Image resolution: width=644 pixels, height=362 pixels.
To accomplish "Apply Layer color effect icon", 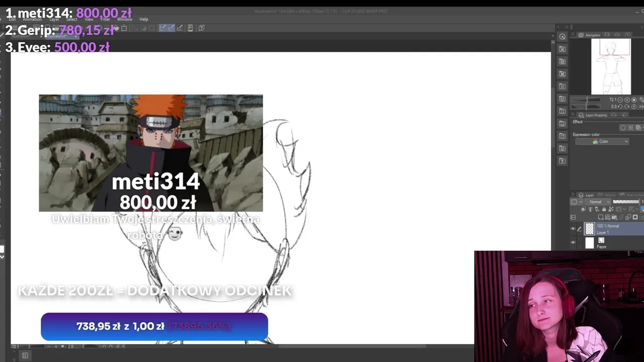I will (638, 128).
